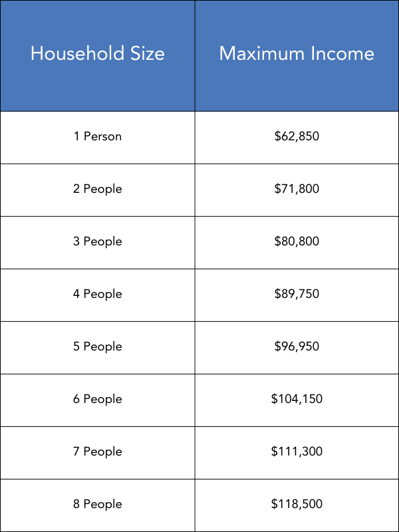The height and width of the screenshot is (532, 399).
Task: Click the Household Size header cell
Action: point(97,56)
